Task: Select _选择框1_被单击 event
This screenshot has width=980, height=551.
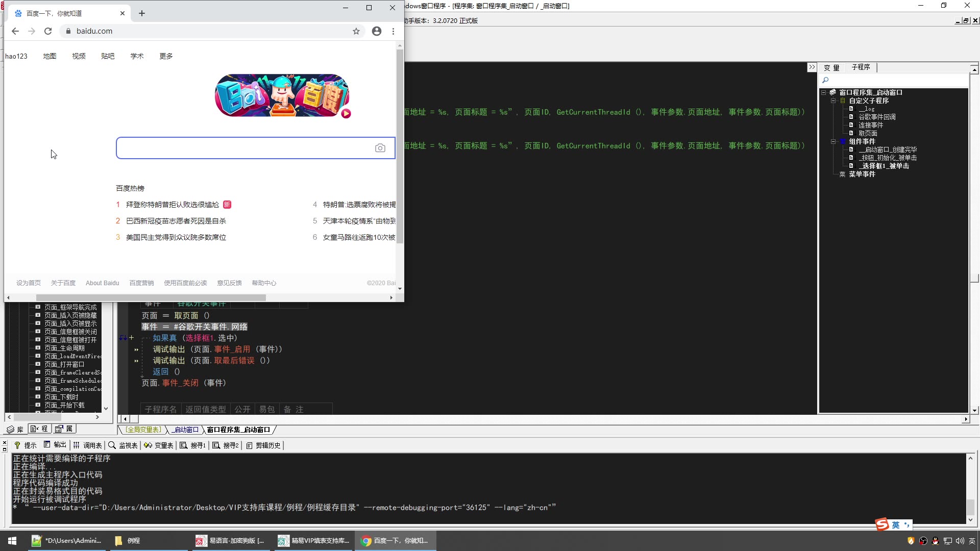Action: point(884,166)
